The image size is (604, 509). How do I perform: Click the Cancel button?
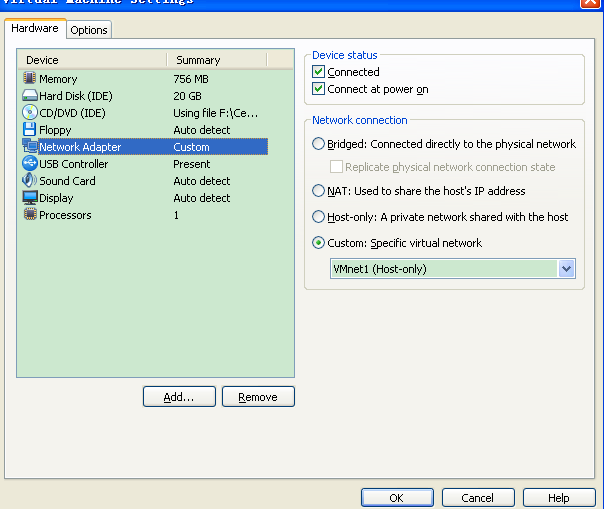coord(478,498)
